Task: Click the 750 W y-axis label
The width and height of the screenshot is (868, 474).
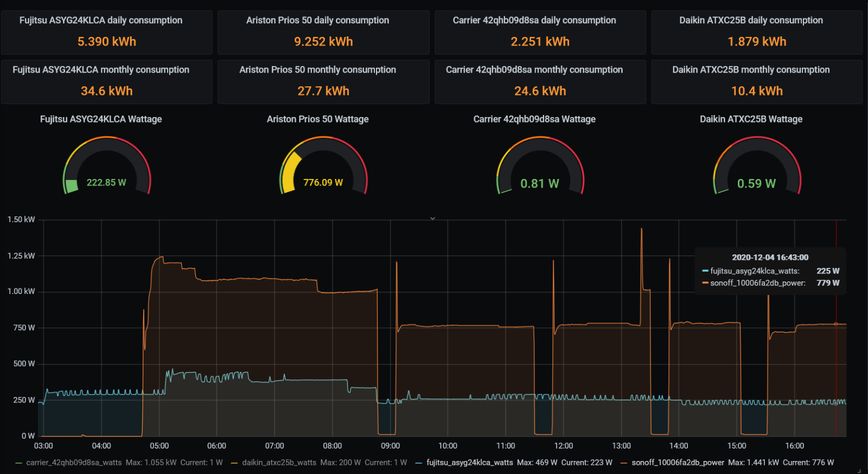Action: pyautogui.click(x=24, y=328)
